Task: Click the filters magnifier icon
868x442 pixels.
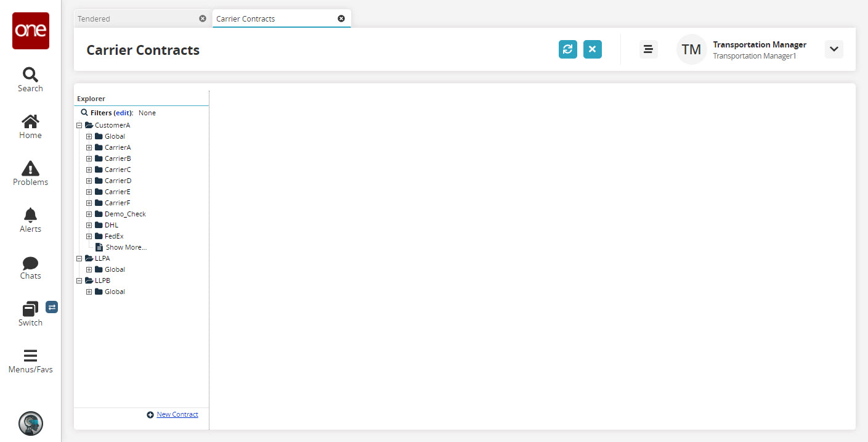Action: pos(84,113)
